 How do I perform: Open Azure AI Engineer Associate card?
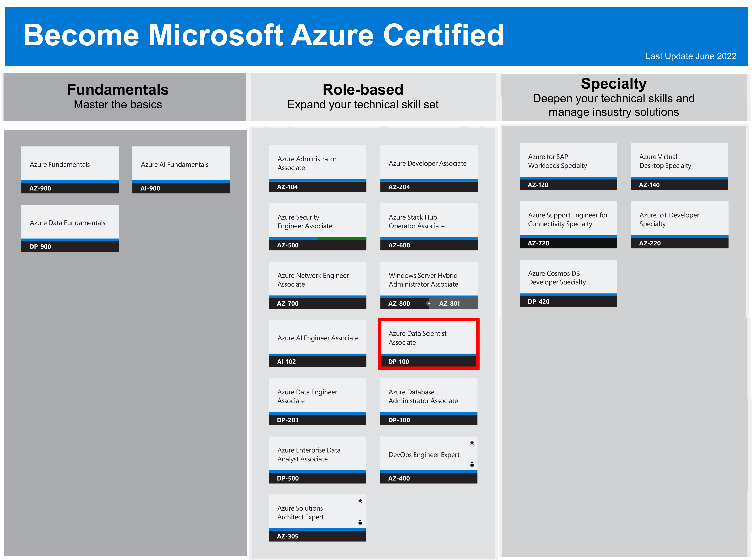[x=318, y=343]
